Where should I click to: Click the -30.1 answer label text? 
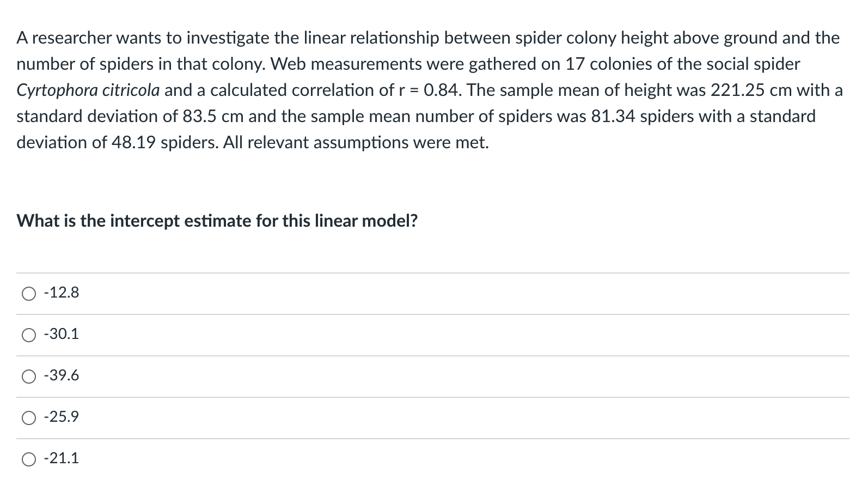point(62,334)
